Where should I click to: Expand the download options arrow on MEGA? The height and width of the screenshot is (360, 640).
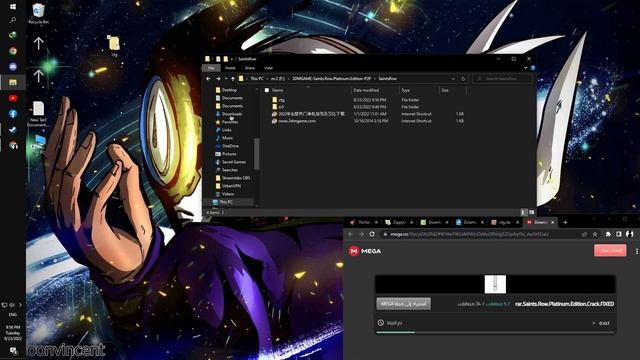click(593, 323)
